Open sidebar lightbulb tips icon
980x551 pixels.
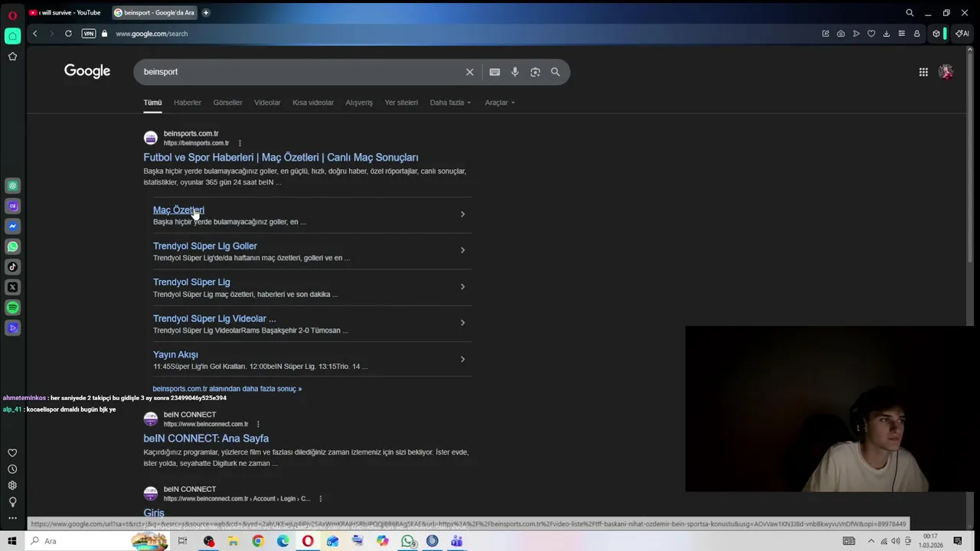[12, 502]
